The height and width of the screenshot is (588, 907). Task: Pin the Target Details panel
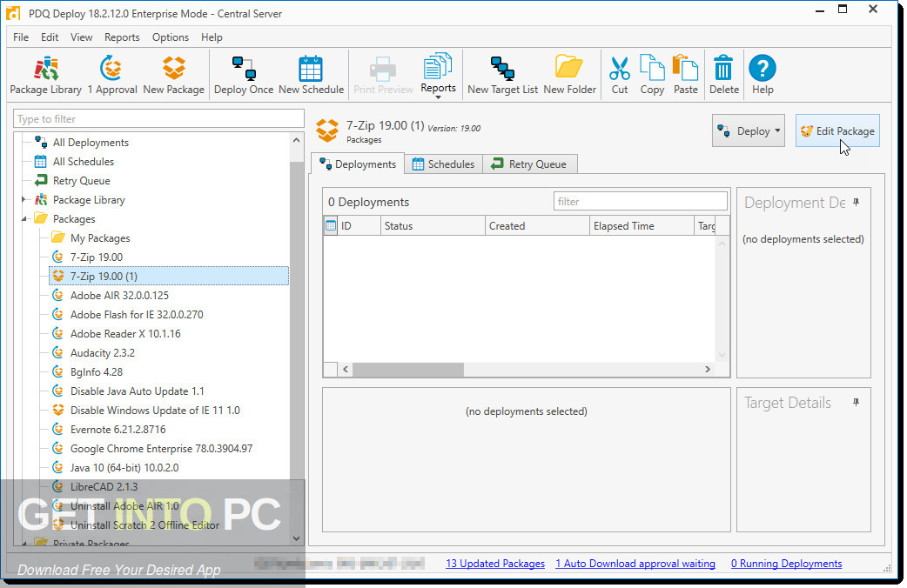coord(857,402)
